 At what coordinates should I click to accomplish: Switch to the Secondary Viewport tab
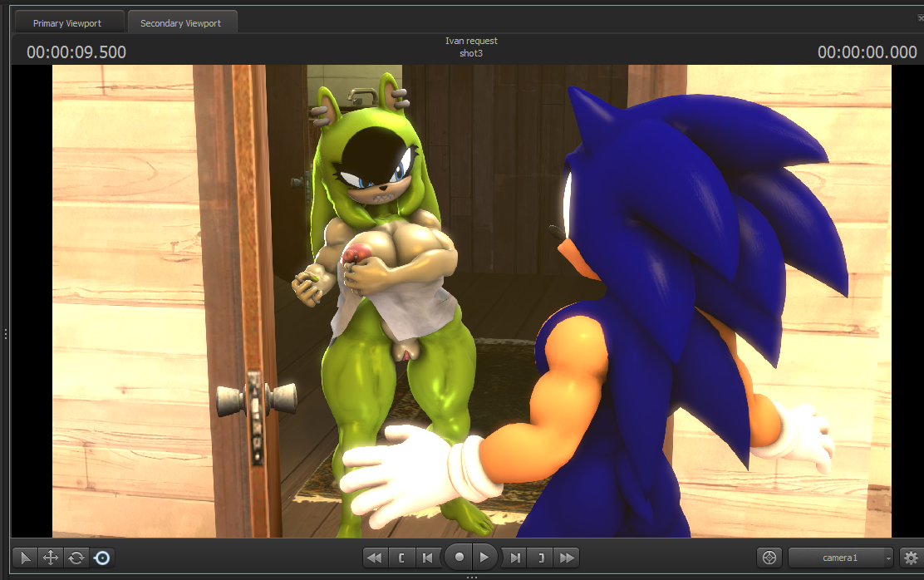pyautogui.click(x=181, y=23)
